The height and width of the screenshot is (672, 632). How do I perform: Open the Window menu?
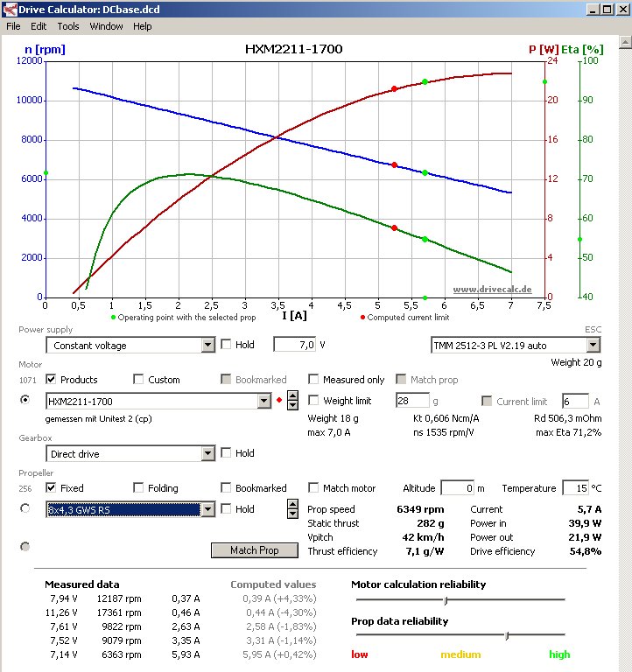click(106, 26)
